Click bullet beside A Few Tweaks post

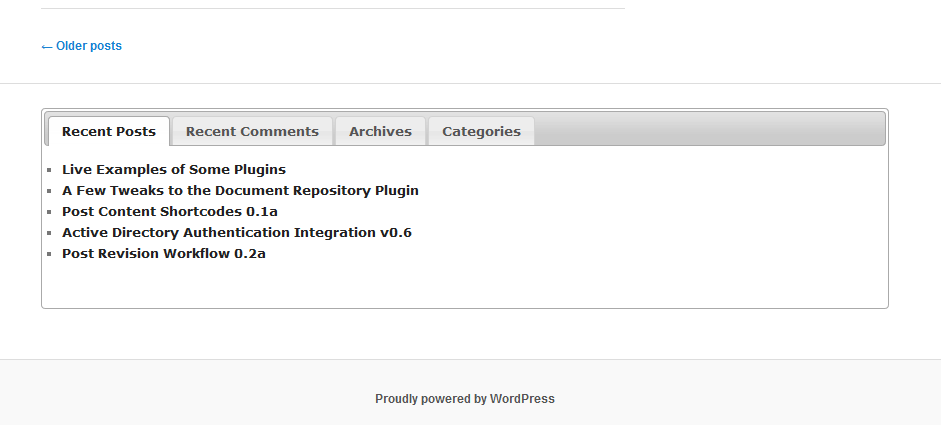coord(49,191)
